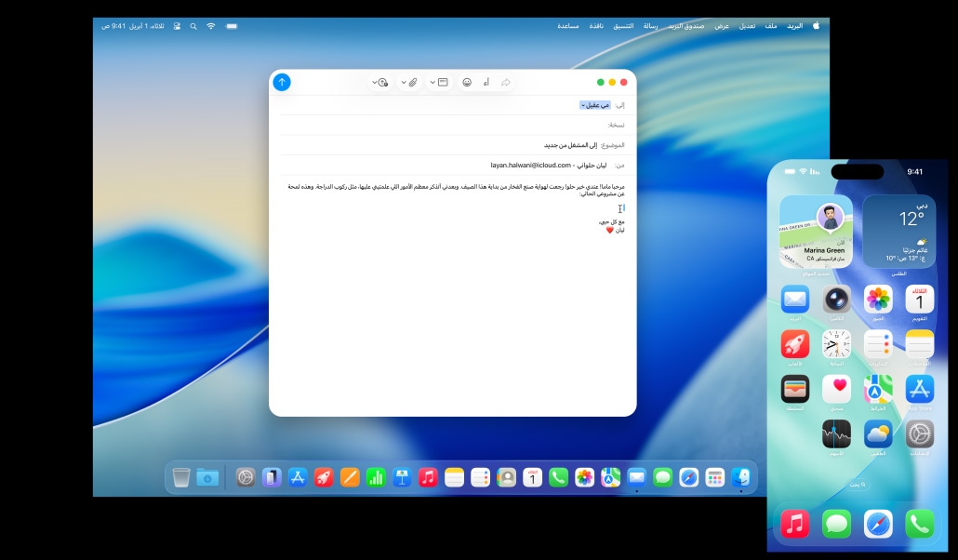Send the email with the blue arrow button
The height and width of the screenshot is (560, 958).
(x=282, y=82)
